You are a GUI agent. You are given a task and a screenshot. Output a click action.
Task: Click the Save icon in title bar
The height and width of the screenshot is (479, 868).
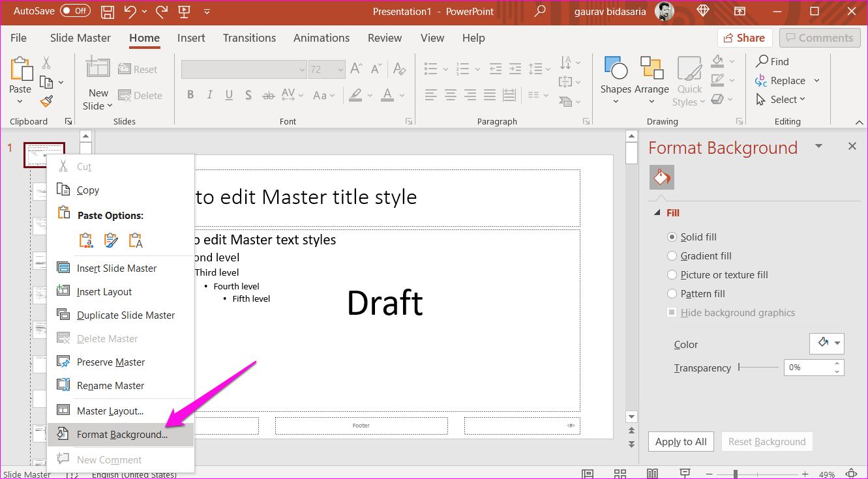(x=108, y=11)
